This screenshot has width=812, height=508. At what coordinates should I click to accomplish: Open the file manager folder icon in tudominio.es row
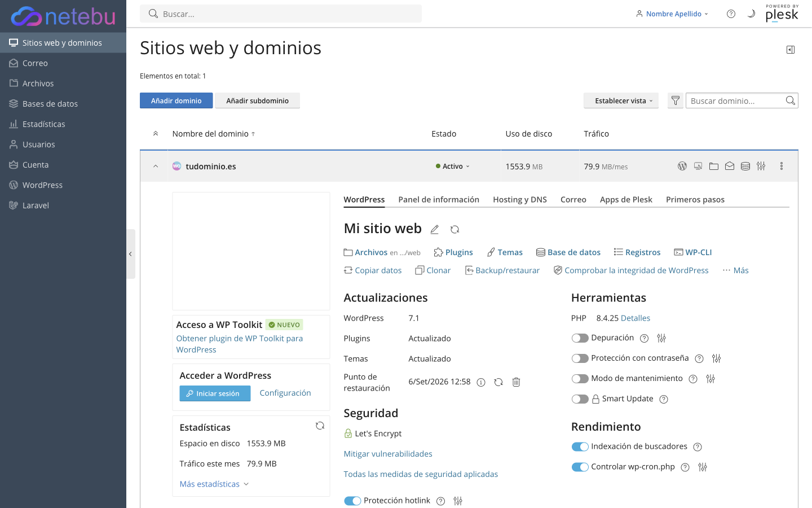[714, 166]
